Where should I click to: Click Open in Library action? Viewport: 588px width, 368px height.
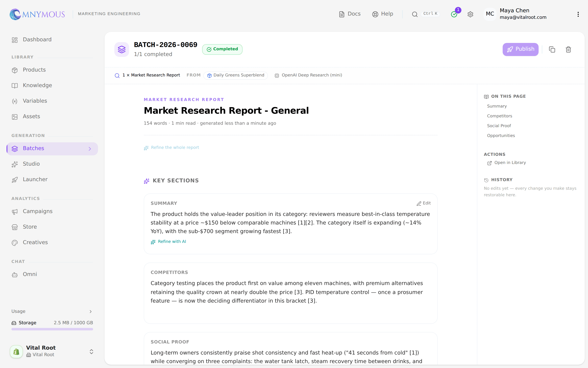tap(506, 163)
